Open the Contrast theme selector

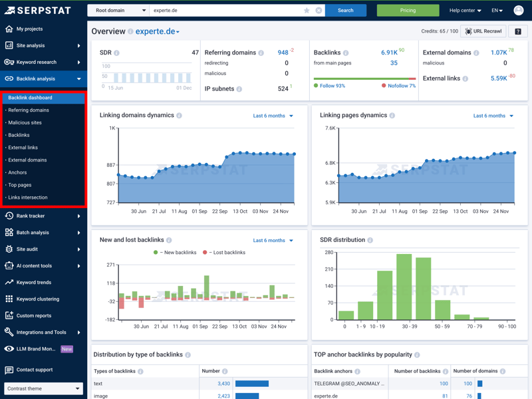point(43,388)
